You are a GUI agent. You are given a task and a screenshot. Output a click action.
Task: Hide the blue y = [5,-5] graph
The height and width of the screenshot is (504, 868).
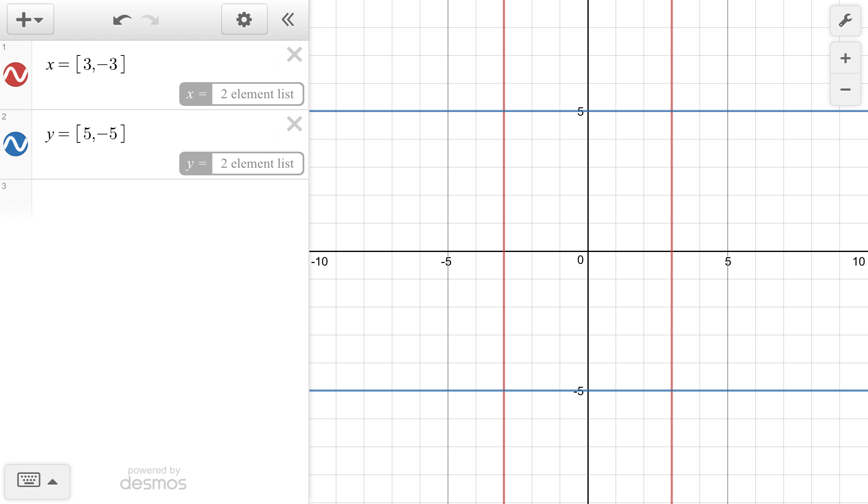coord(16,144)
